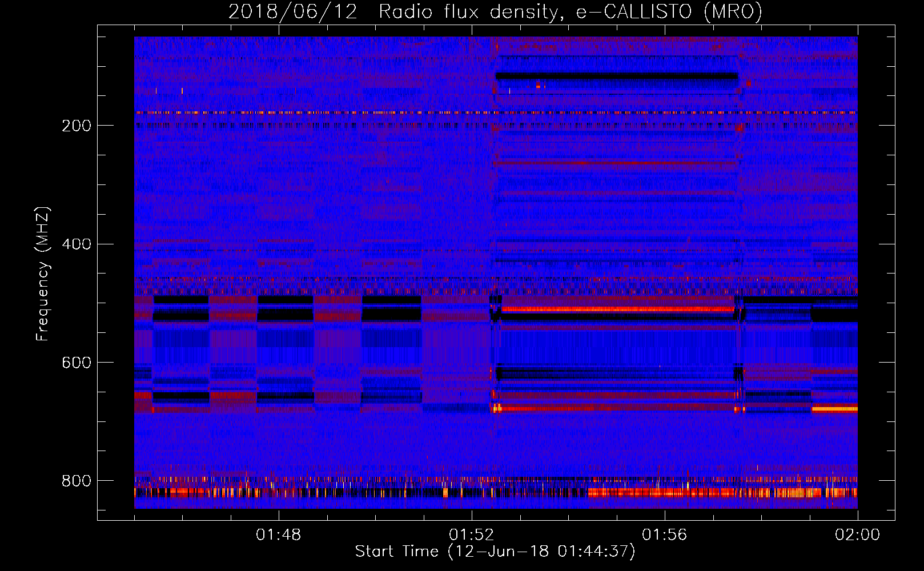Click the "Start Time (12-Jun-18 01:44:37)" label
Viewport: 924px width, 571px height.
[x=495, y=552]
